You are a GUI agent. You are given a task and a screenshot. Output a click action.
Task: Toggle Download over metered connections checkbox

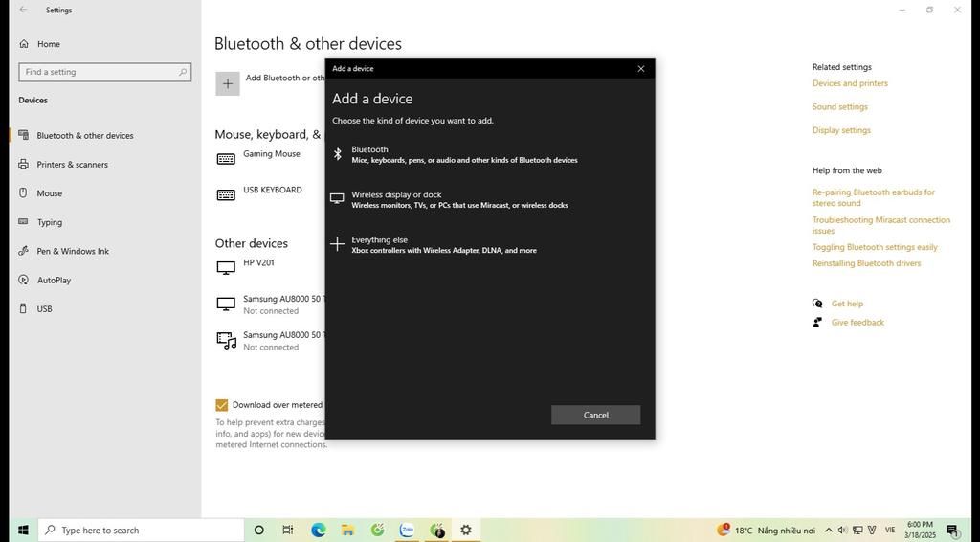[222, 405]
